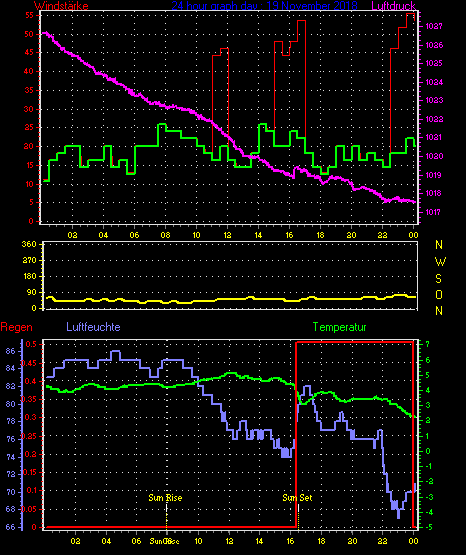Click pressure axis value 1018

434,193
